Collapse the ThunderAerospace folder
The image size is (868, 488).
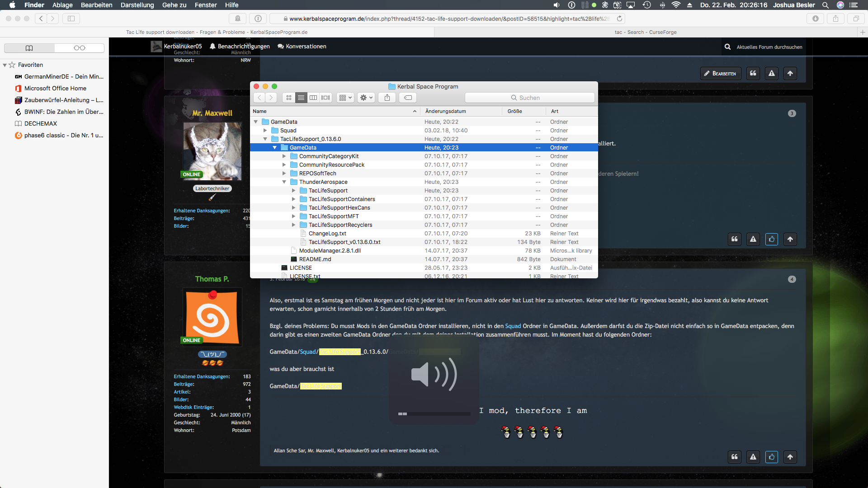pos(284,182)
